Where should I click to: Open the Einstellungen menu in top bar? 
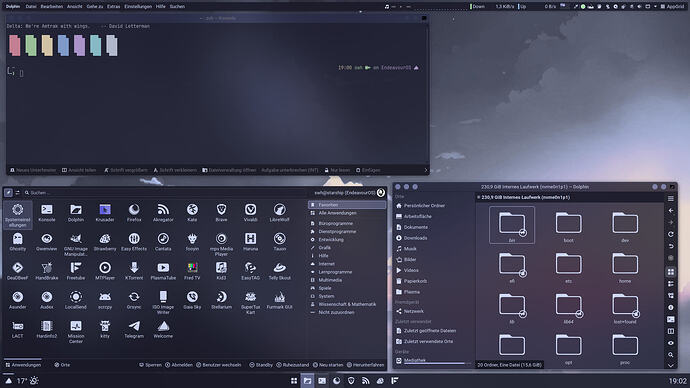[x=138, y=7]
